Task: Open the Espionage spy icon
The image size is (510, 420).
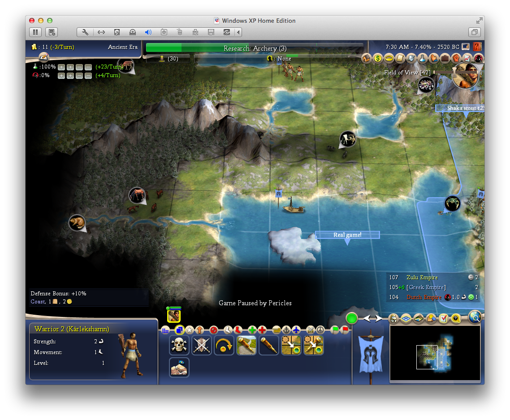Action: point(479,58)
